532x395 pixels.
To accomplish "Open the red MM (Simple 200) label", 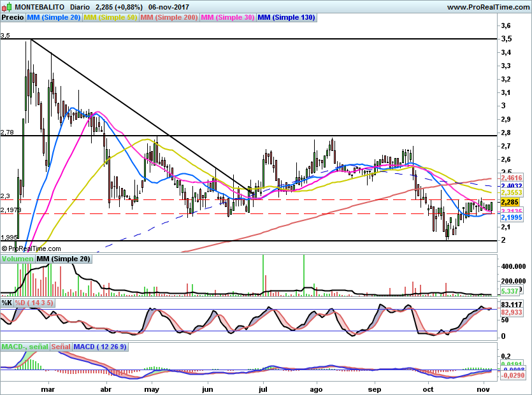I will pyautogui.click(x=169, y=18).
